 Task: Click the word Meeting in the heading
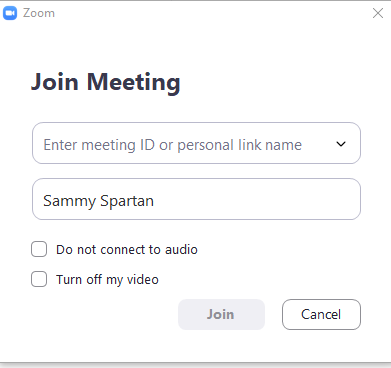click(134, 82)
